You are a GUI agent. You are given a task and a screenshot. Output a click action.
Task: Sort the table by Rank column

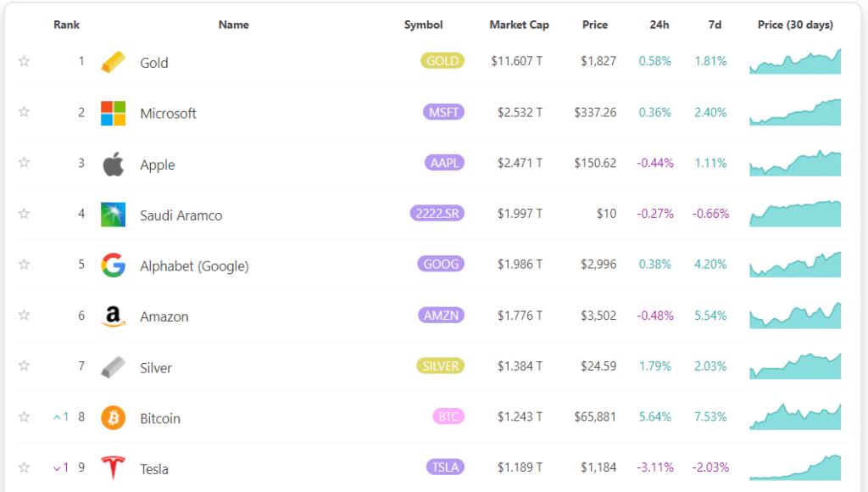66,25
